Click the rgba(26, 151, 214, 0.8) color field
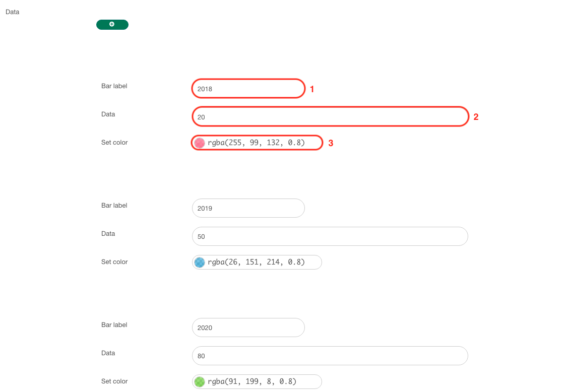This screenshot has height=392, width=567. [x=257, y=262]
